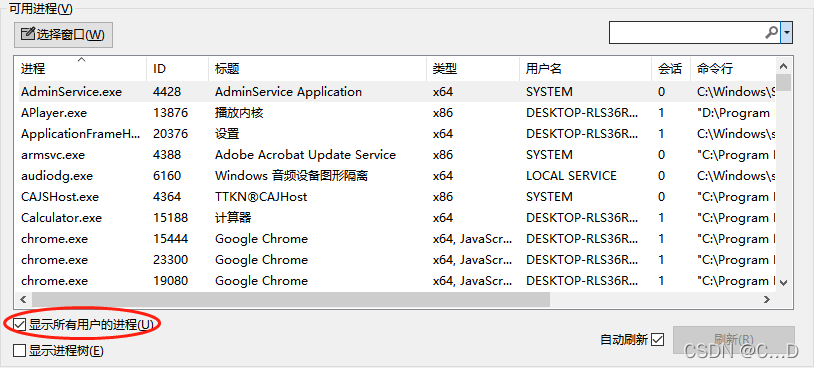Click the horizontal scrollbar right arrow
The height and width of the screenshot is (368, 814).
(767, 299)
